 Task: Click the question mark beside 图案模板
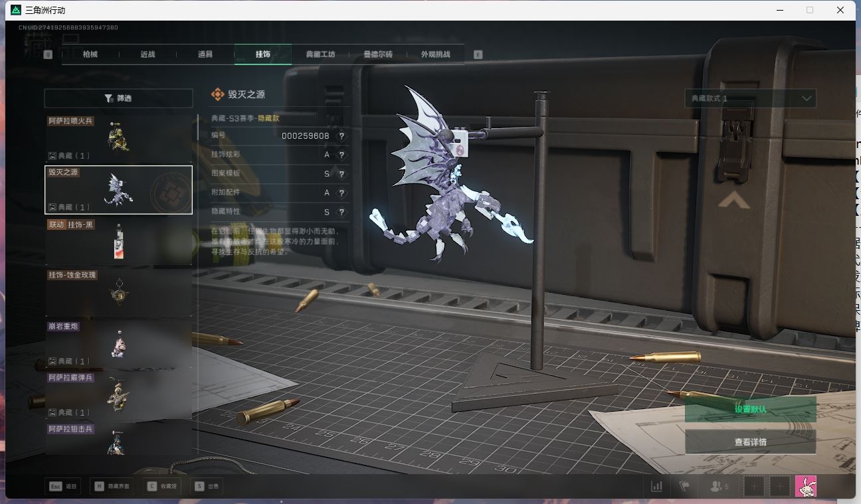pyautogui.click(x=341, y=174)
